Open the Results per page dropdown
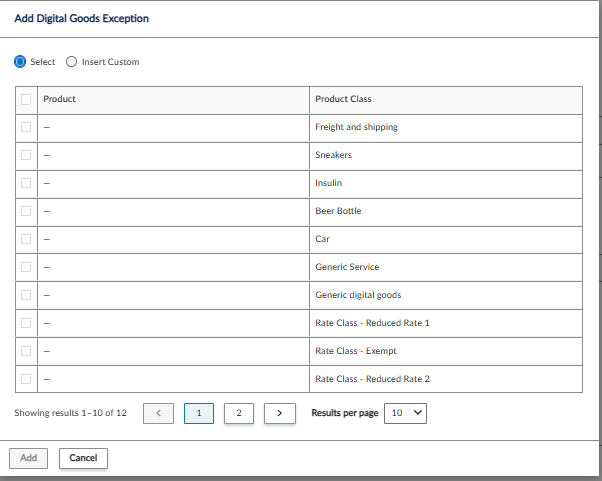 pyautogui.click(x=405, y=413)
